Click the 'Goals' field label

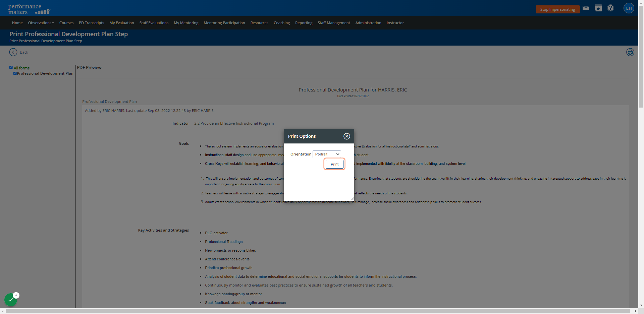(184, 143)
